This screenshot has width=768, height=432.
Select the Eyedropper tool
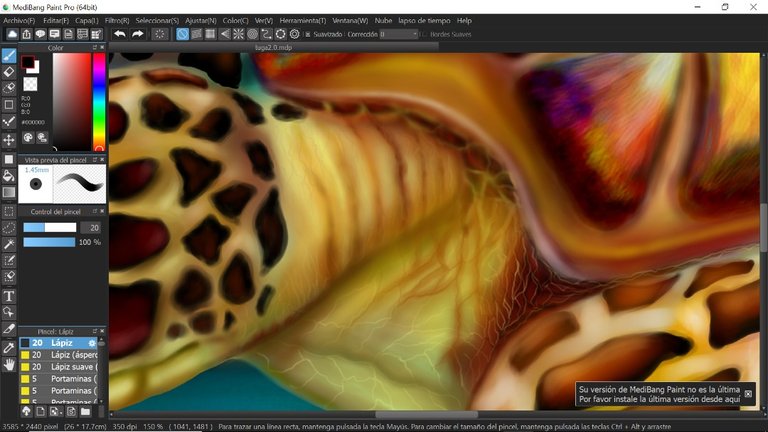pyautogui.click(x=9, y=348)
